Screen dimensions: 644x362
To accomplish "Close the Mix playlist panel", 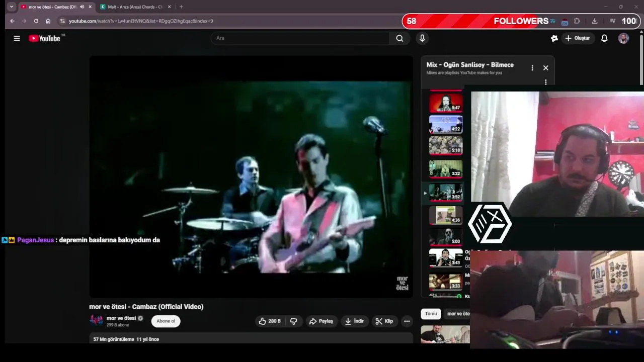I will click(545, 68).
